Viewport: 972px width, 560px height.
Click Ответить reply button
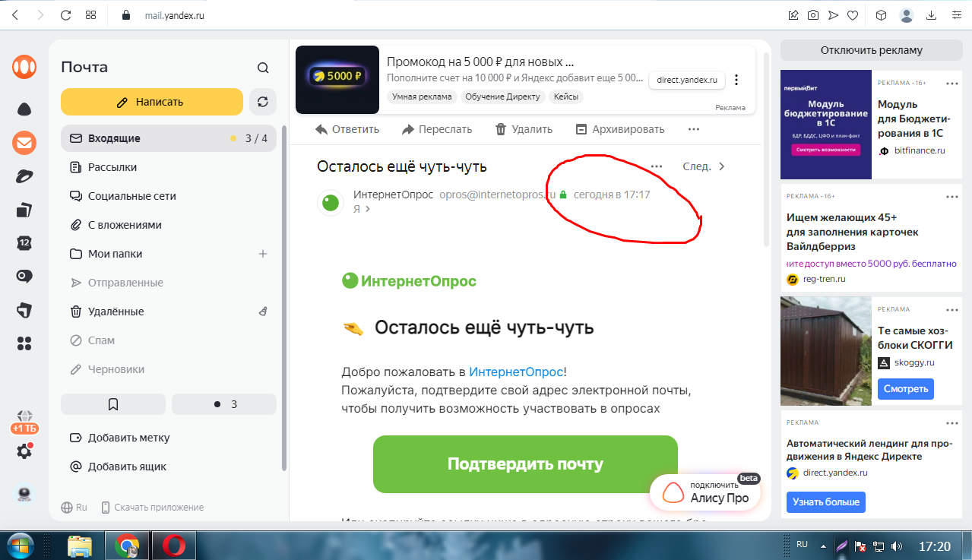point(347,129)
